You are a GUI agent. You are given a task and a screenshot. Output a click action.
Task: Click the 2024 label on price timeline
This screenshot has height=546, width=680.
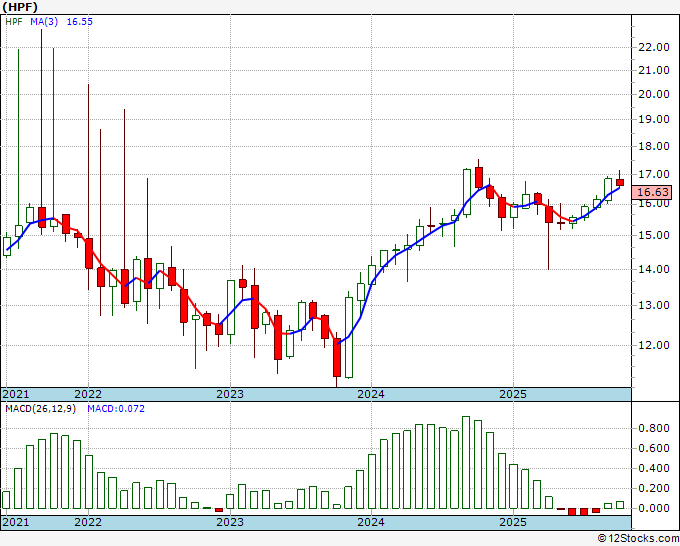[x=371, y=394]
